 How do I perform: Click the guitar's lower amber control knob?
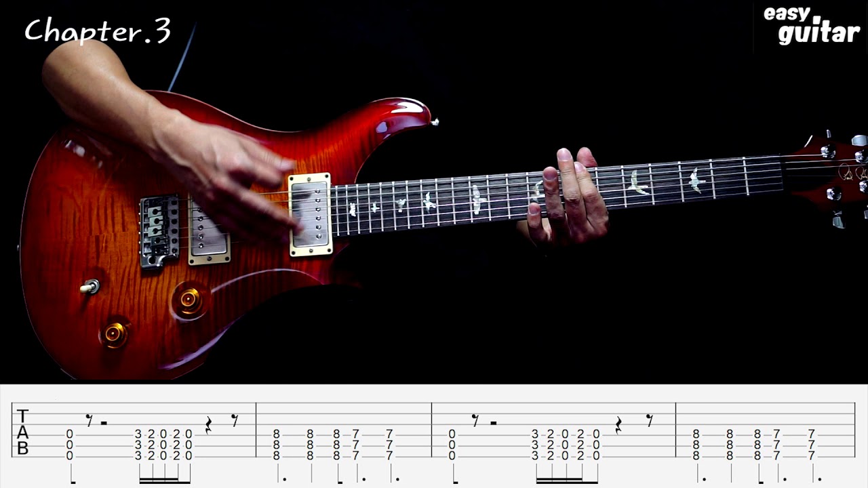point(115,333)
